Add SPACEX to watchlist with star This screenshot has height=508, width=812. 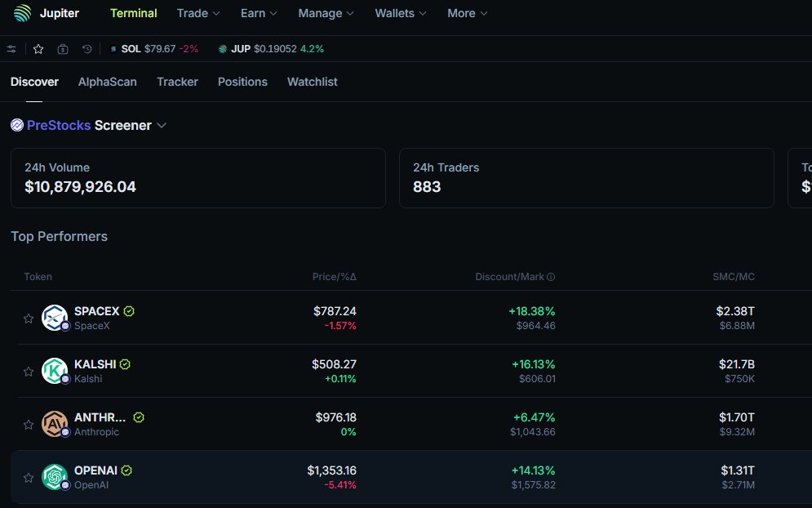pos(29,319)
